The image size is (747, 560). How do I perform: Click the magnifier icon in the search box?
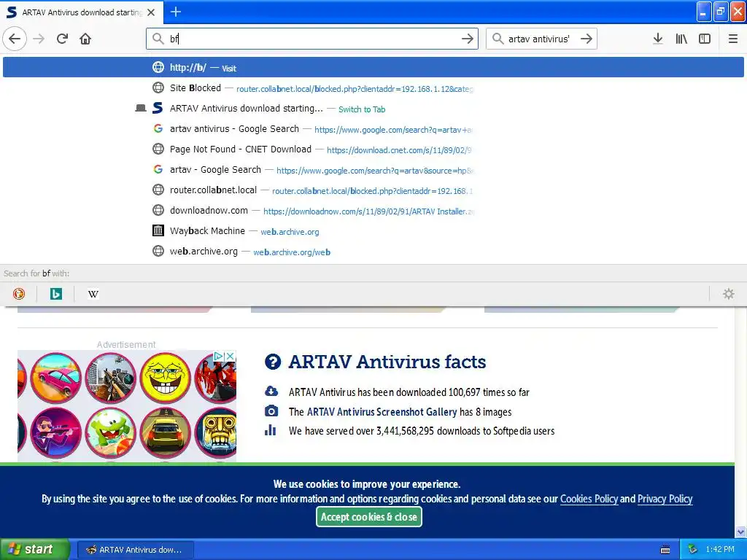point(498,39)
